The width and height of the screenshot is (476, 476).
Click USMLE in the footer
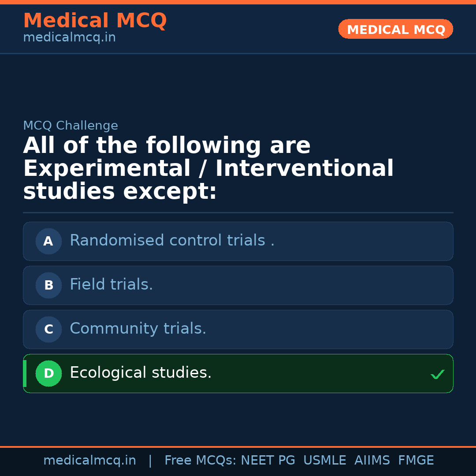tap(324, 461)
